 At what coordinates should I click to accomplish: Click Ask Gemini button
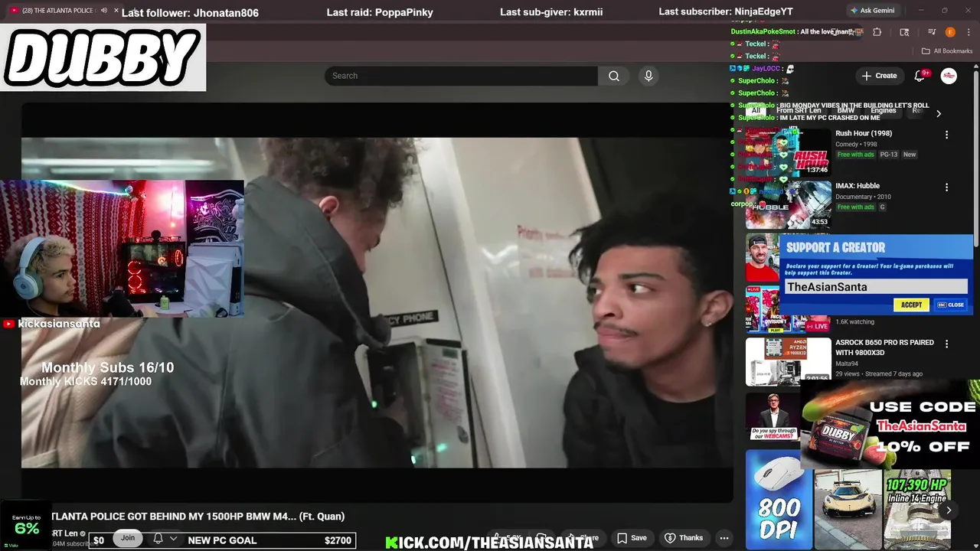tap(872, 11)
